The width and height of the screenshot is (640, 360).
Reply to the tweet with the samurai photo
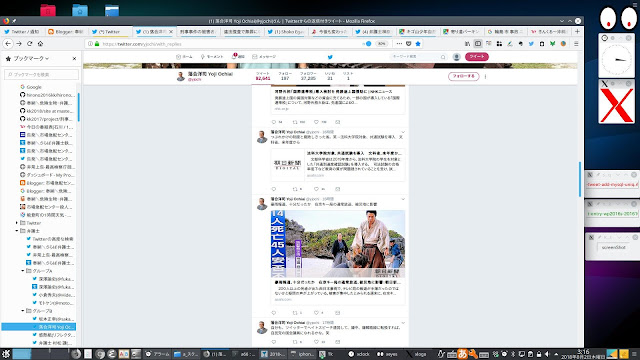tap(273, 313)
